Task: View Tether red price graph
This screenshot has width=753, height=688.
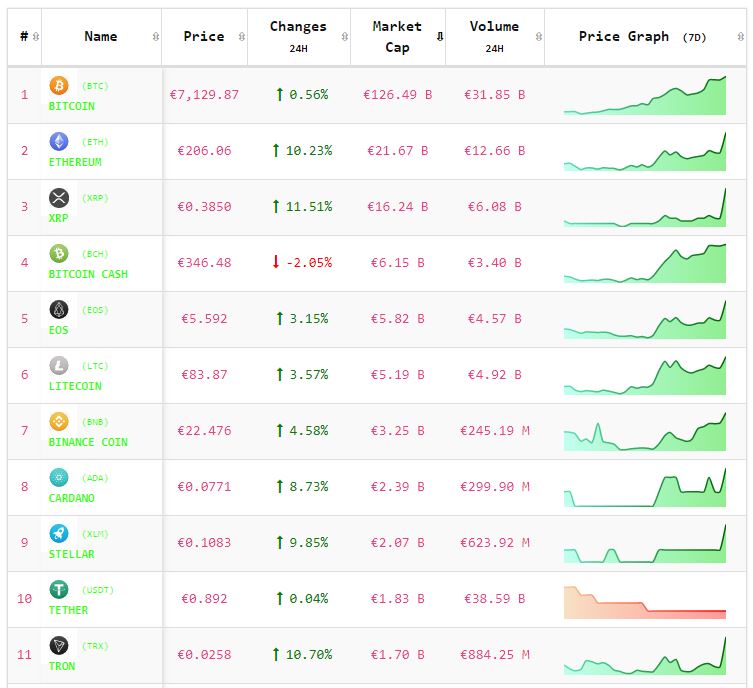Action: 645,601
